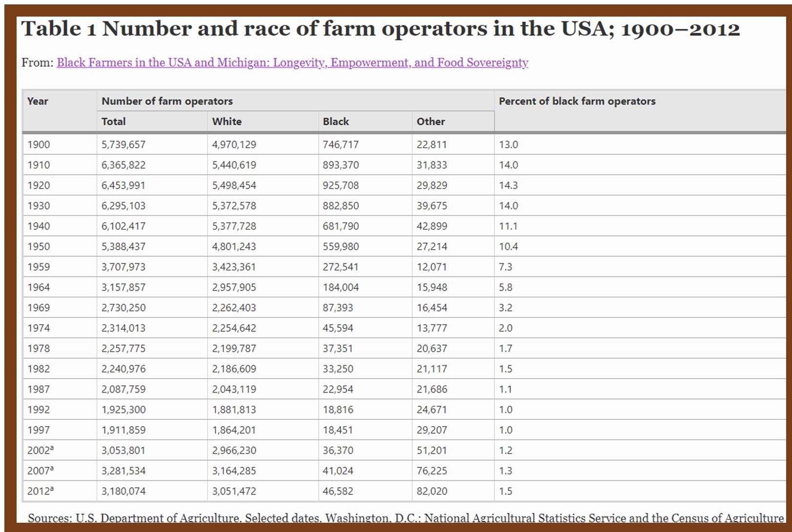This screenshot has height=532, width=792.
Task: Select the 1969 percent value 3.2
Action: pos(505,308)
